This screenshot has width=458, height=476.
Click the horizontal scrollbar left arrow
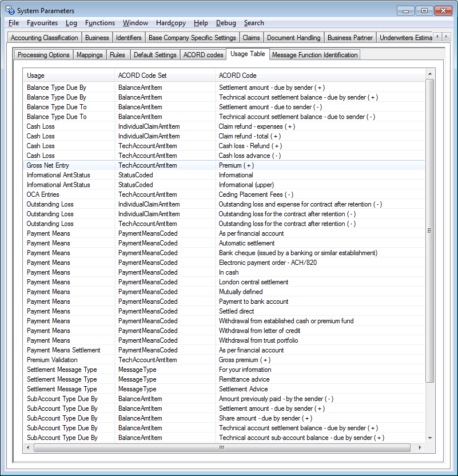point(27,448)
